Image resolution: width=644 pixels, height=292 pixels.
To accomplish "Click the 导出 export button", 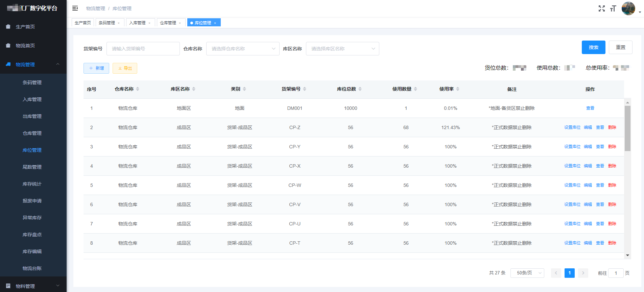I will 125,68.
